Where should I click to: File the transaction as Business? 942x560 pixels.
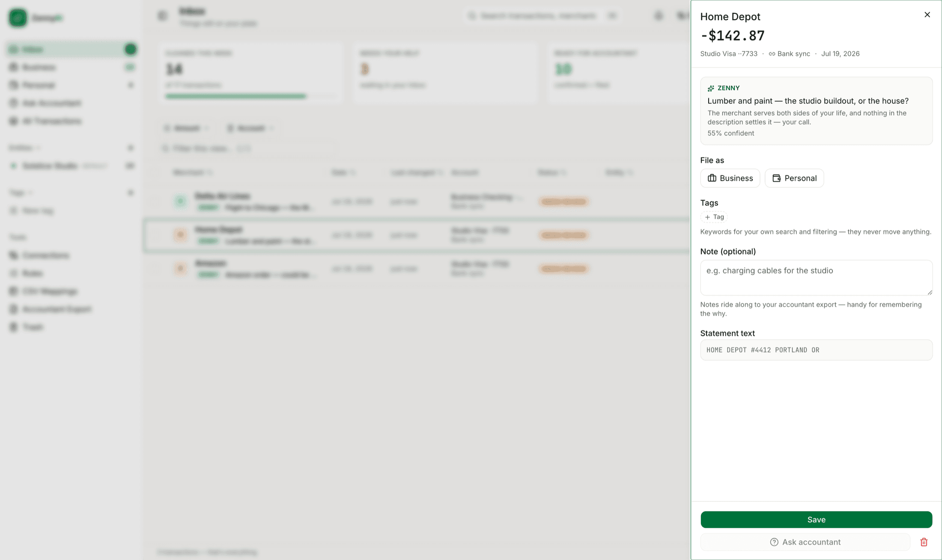click(x=730, y=178)
